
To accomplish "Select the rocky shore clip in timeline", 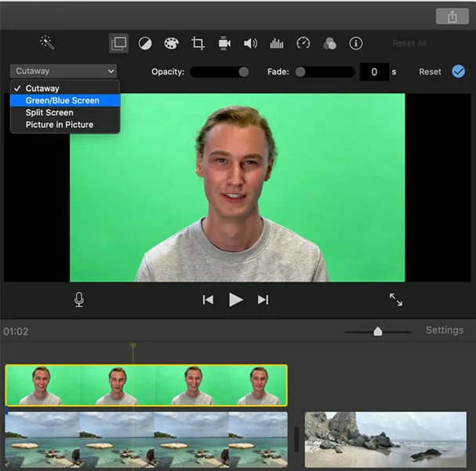I will tap(386, 440).
